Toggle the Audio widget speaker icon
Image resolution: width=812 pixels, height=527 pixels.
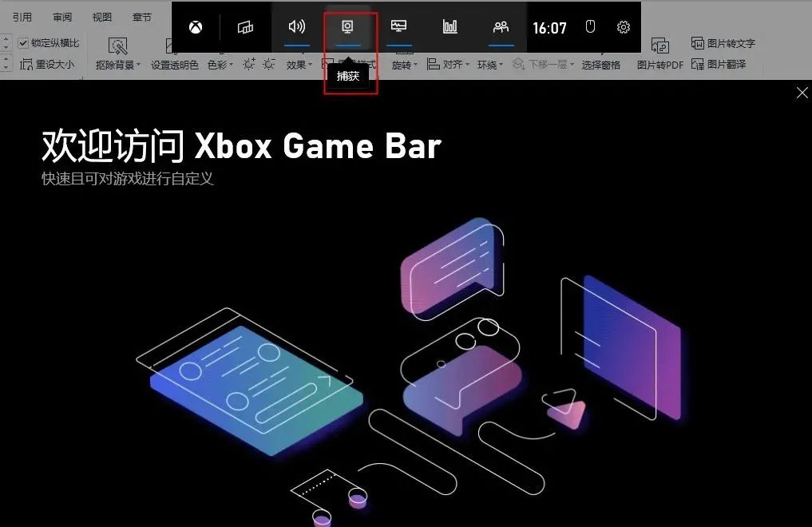[297, 26]
